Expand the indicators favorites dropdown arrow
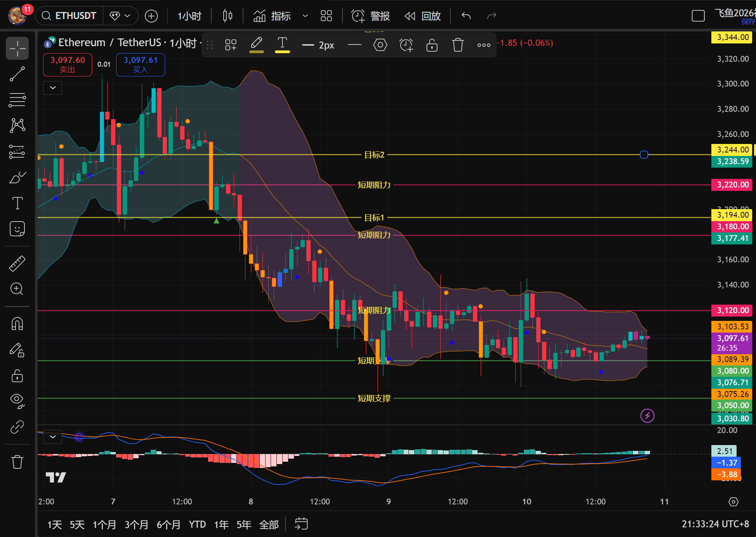Screen dimensions: 756x537 tap(305, 16)
